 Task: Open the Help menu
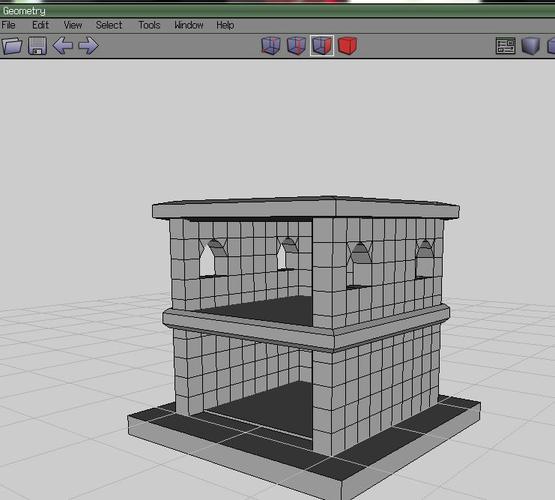[x=225, y=25]
